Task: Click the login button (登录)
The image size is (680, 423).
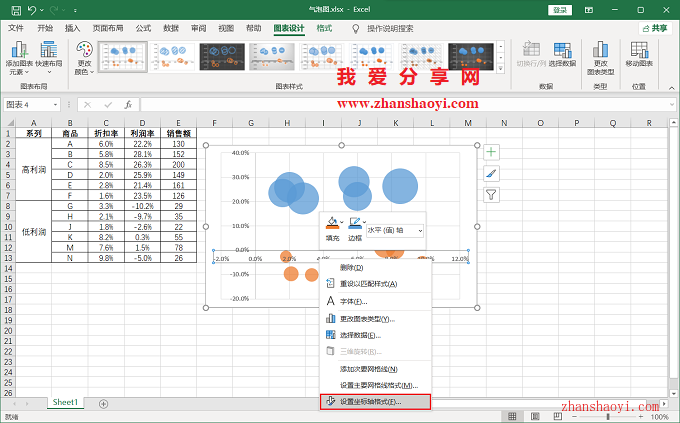Action: coord(560,10)
